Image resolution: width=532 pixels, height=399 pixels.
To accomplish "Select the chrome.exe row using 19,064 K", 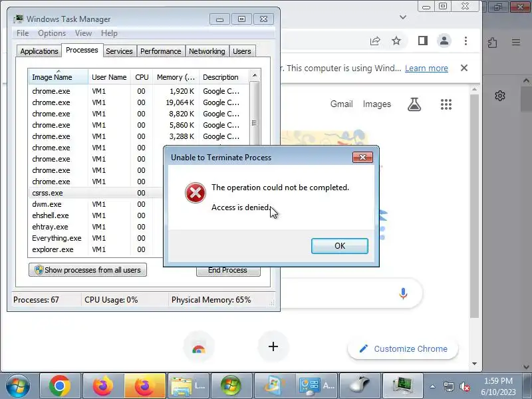I will 139,102.
